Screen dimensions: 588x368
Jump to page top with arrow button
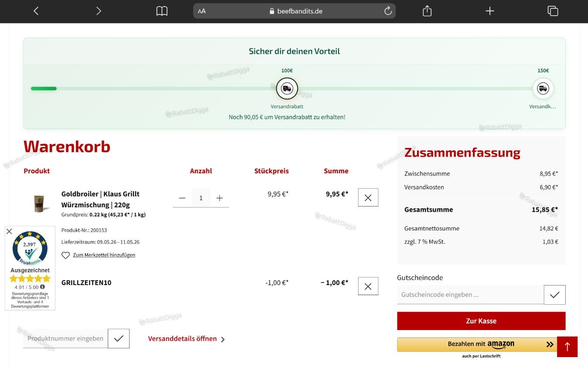pos(567,347)
